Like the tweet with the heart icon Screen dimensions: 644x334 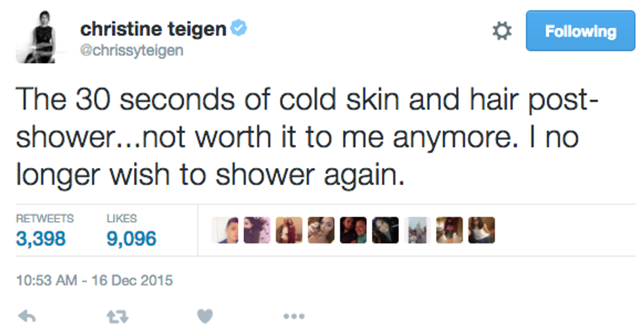205,317
